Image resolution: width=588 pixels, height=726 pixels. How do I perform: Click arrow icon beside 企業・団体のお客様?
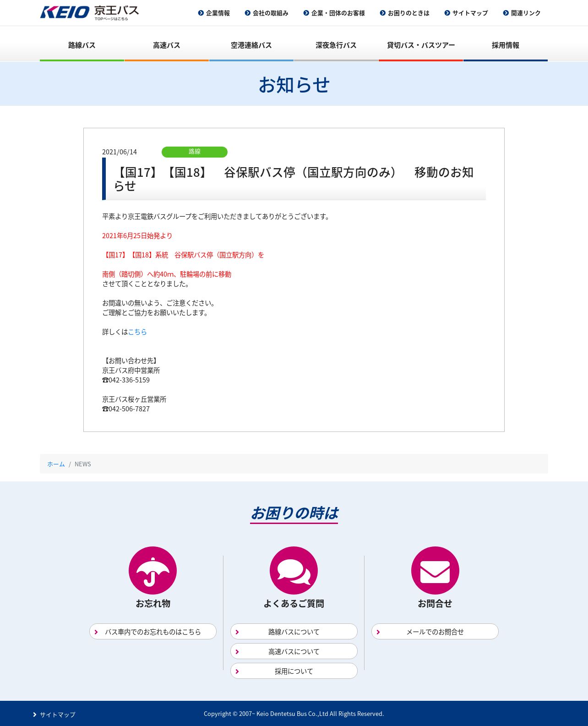point(306,13)
